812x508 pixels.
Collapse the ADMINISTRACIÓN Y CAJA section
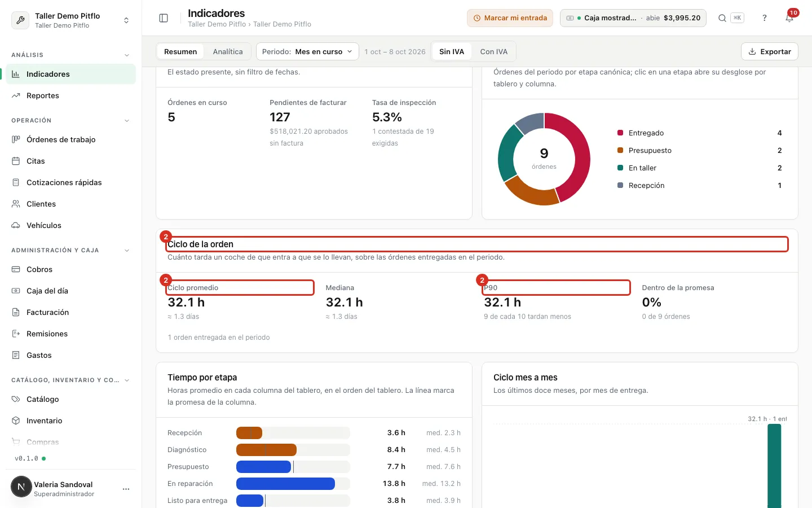click(x=127, y=250)
